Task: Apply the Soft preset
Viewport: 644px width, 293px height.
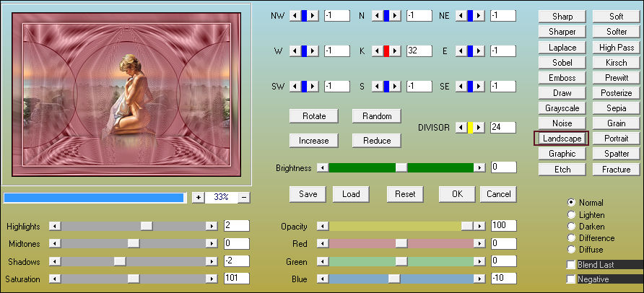Action: [x=616, y=17]
